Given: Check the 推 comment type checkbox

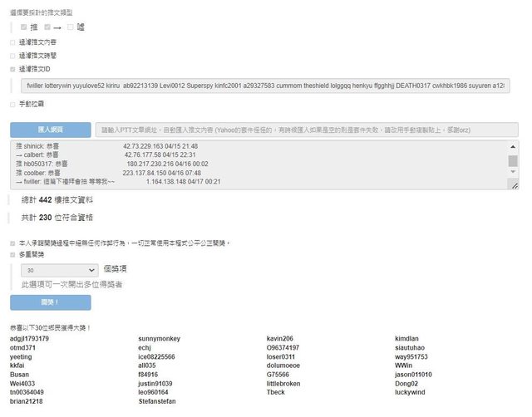Looking at the screenshot, I should 25,27.
